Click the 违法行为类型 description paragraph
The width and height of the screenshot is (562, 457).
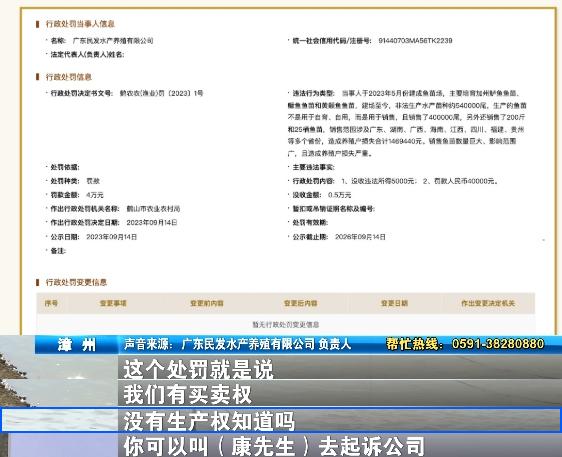(x=407, y=123)
